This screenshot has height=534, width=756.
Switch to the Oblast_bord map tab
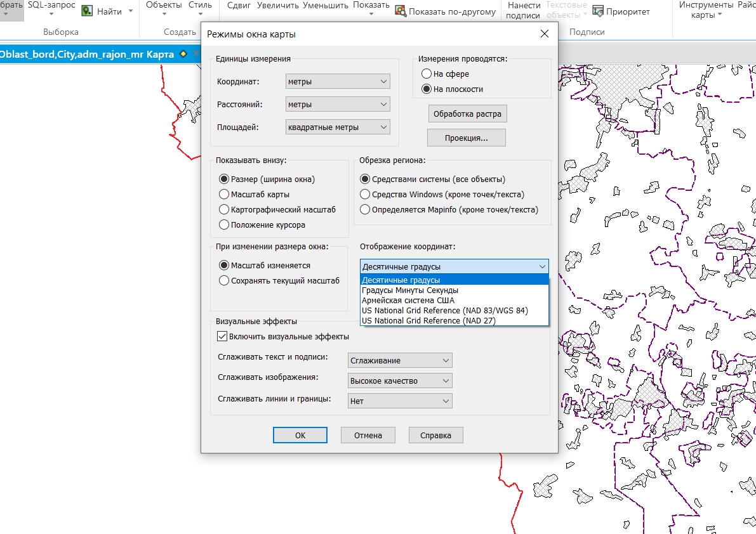(87, 54)
